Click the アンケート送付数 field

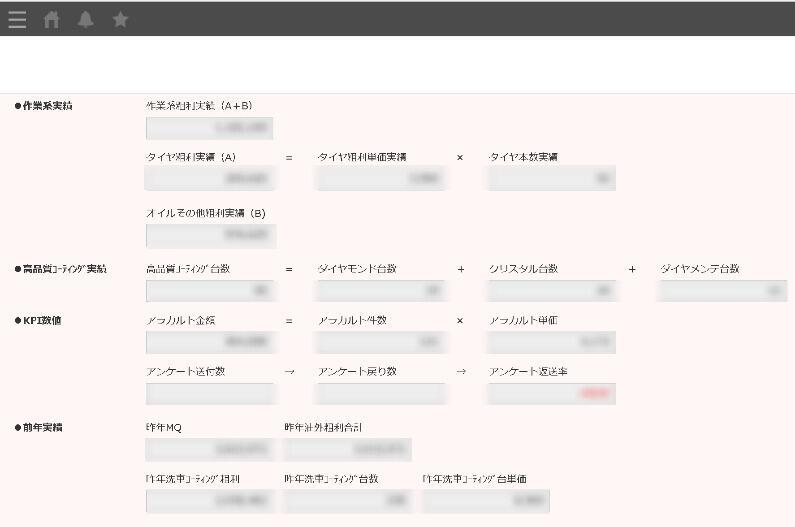pyautogui.click(x=209, y=394)
